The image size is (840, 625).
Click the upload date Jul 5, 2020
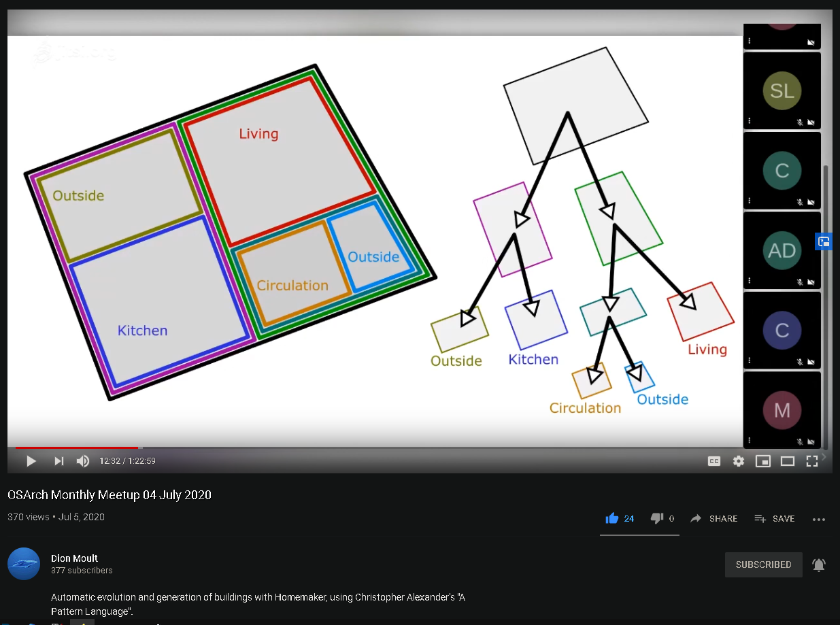82,517
